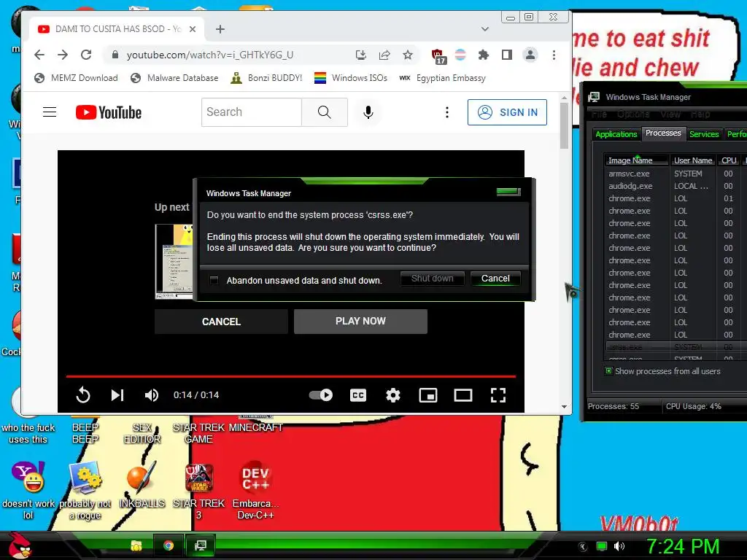Screen dimensions: 747x560
Task: Click CANCEL on the Up next overlay
Action: tap(221, 322)
